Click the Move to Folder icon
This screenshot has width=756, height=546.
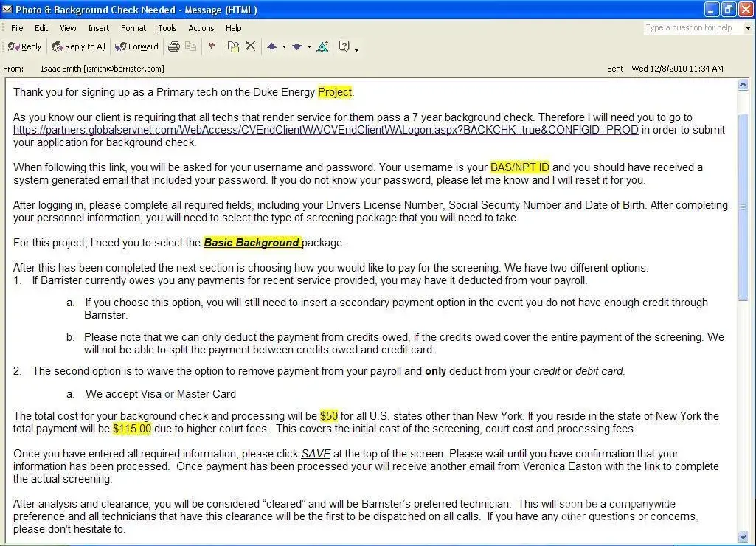[x=233, y=46]
